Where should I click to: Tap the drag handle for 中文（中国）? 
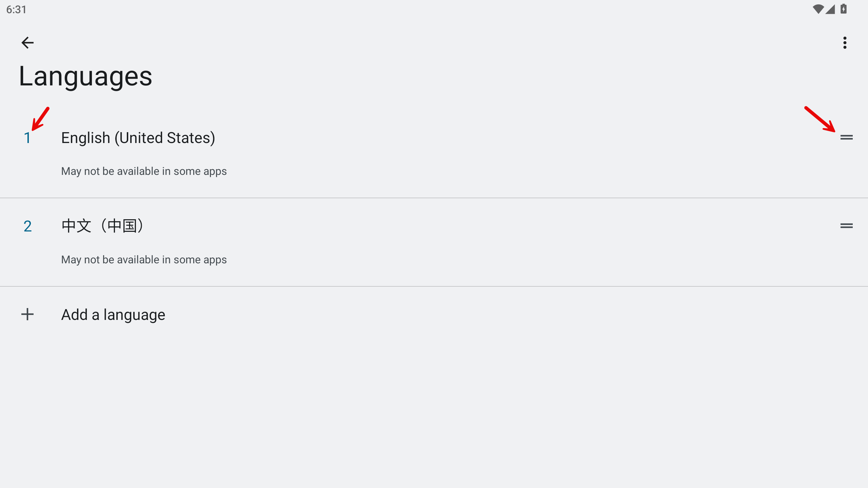(x=846, y=226)
